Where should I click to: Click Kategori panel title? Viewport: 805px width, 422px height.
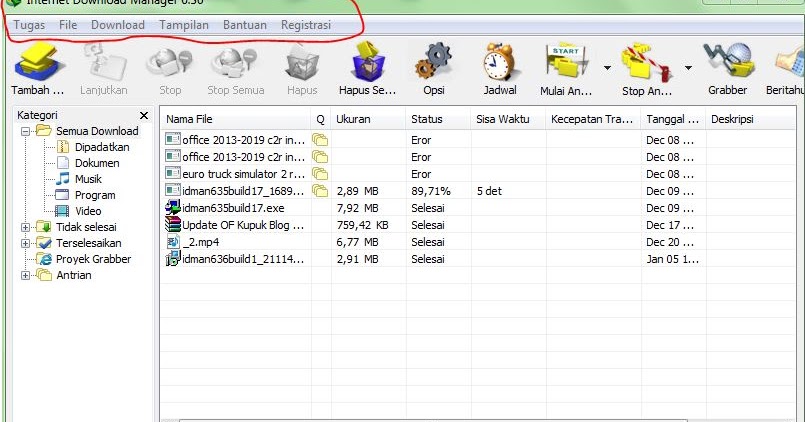coord(37,115)
